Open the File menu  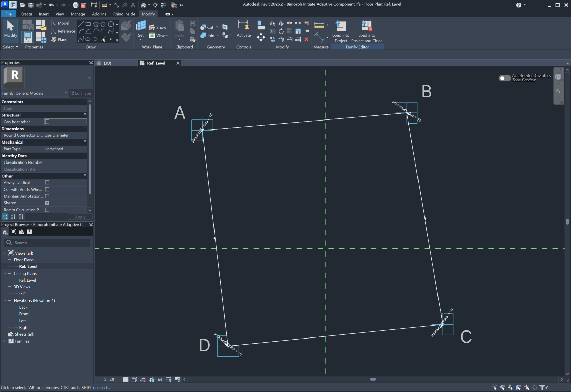tap(8, 14)
